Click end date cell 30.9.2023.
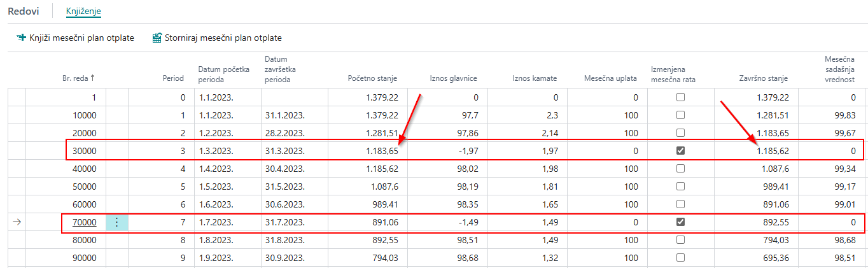The width and height of the screenshot is (868, 268). click(284, 258)
